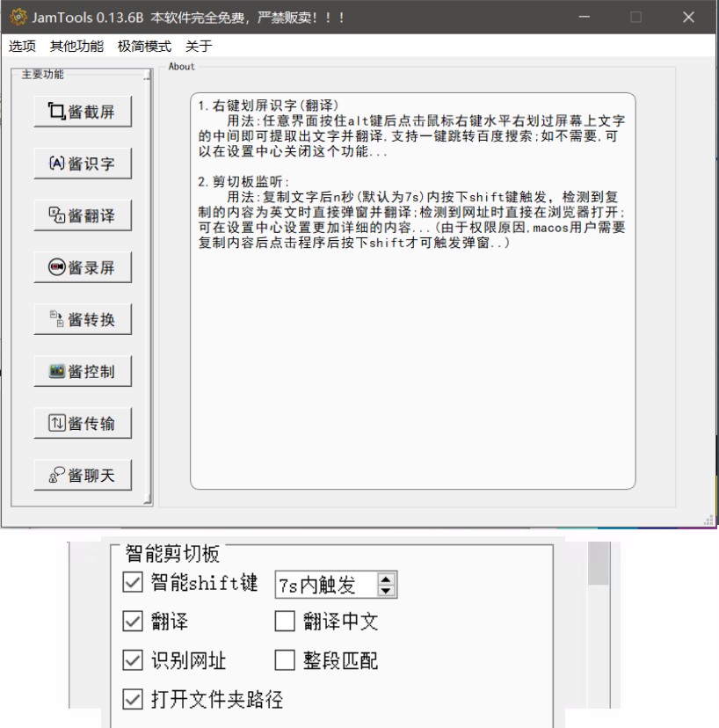The image size is (719, 728).
Task: Click the 主要功能 group label
Action: (x=43, y=74)
